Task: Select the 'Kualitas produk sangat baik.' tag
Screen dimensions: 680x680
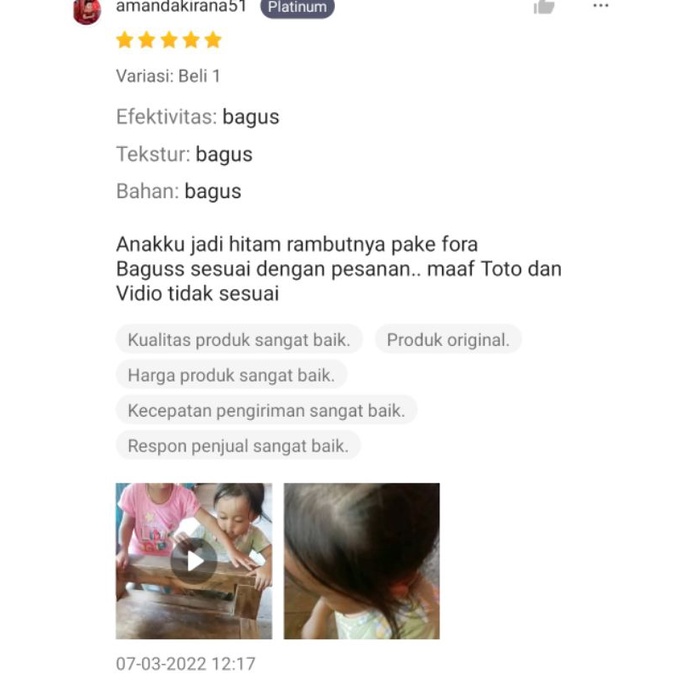Action: [239, 340]
